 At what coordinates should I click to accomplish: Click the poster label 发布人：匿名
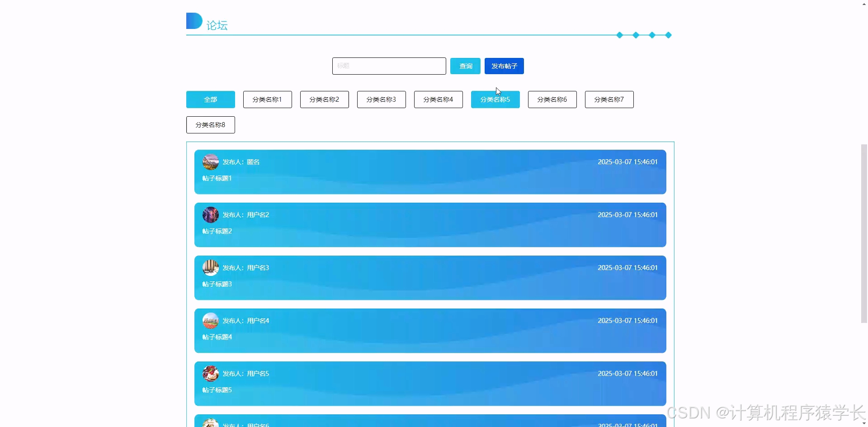coord(241,162)
